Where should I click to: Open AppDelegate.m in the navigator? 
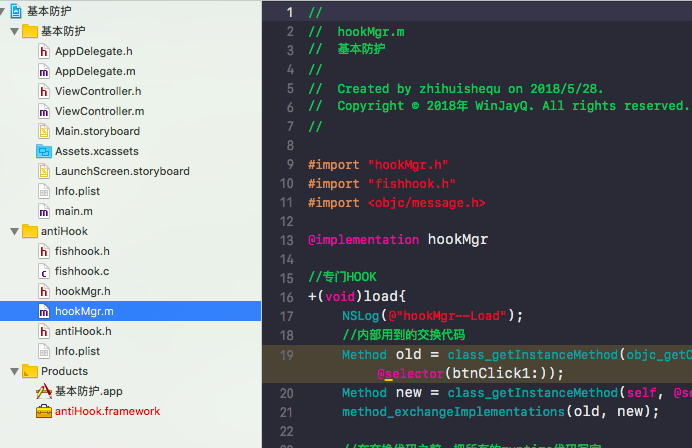tap(95, 72)
